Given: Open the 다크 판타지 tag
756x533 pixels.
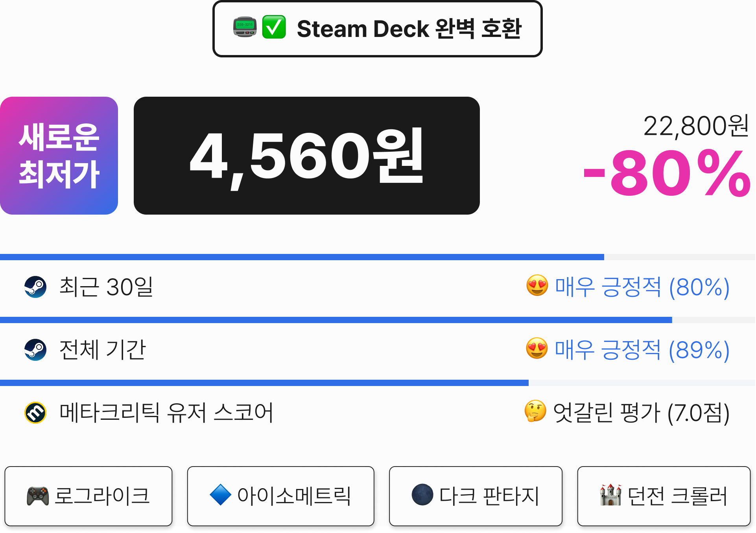Looking at the screenshot, I should point(476,496).
